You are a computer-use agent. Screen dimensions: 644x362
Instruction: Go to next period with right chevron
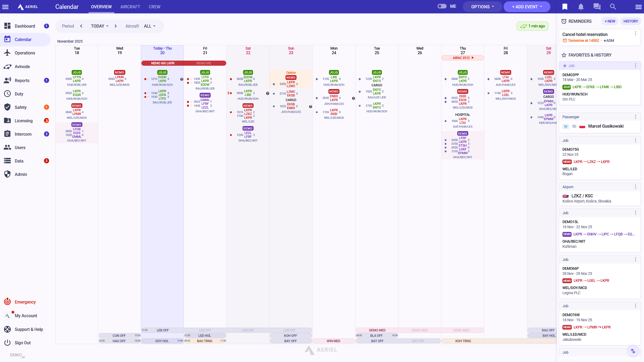[116, 26]
